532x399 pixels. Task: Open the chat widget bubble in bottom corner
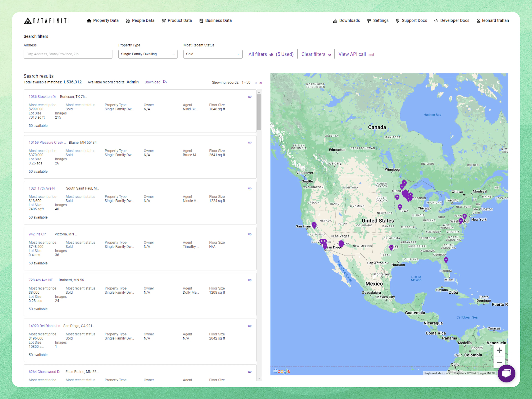click(x=507, y=374)
